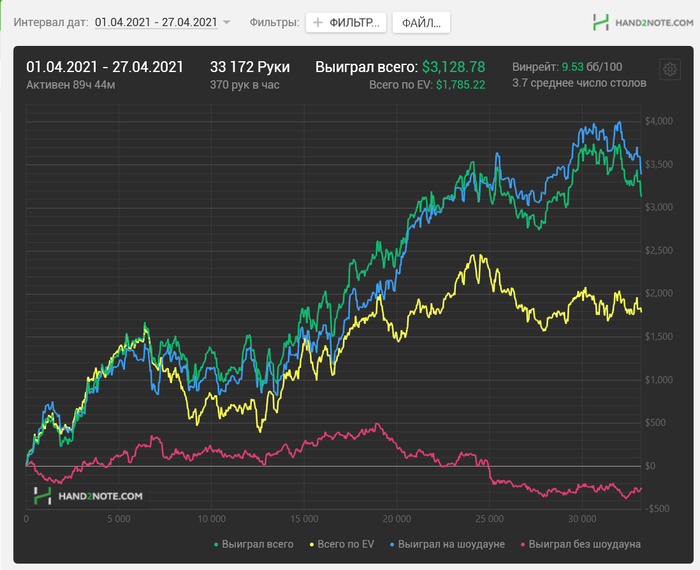The image size is (700, 570).
Task: Click the chart header date 01.04.2021 - 27.04.2021
Action: coord(105,67)
